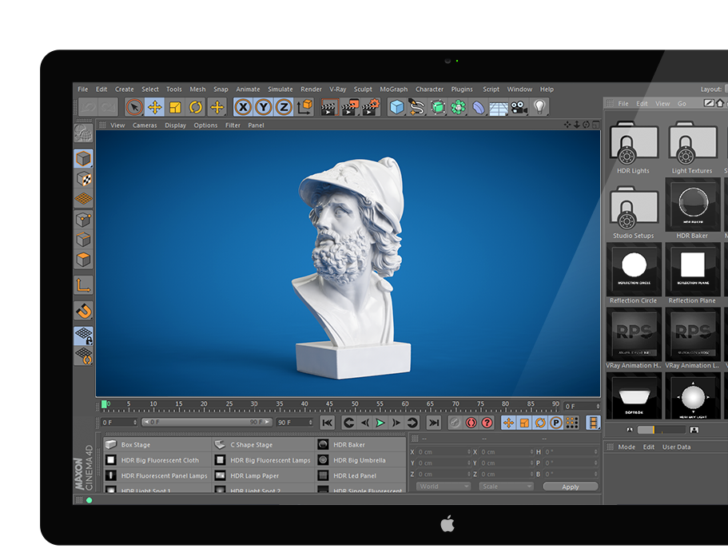
Task: Open the Studio Setups folder
Action: (633, 212)
